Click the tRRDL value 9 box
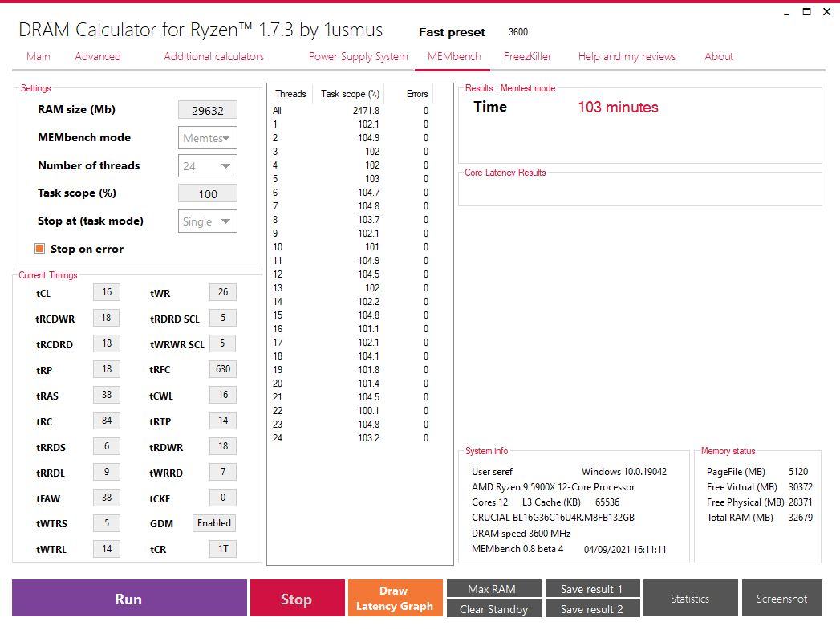The width and height of the screenshot is (840, 634). click(107, 472)
